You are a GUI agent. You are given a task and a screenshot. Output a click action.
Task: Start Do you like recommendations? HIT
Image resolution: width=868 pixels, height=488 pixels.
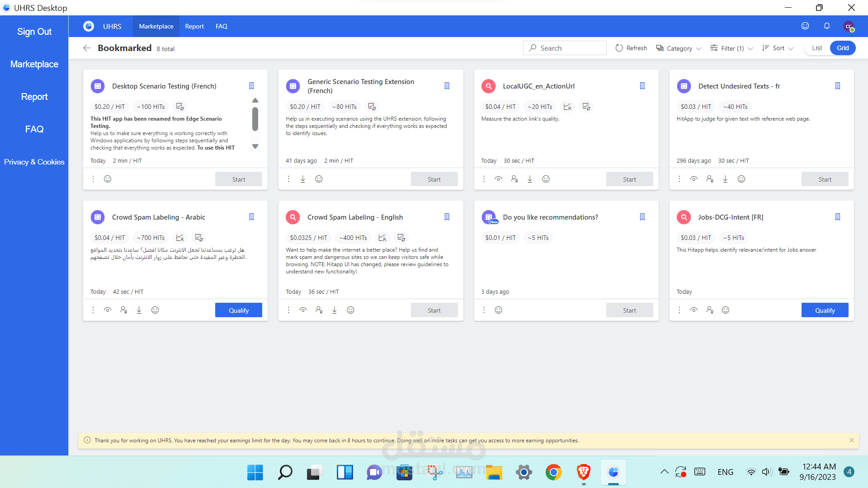(629, 310)
